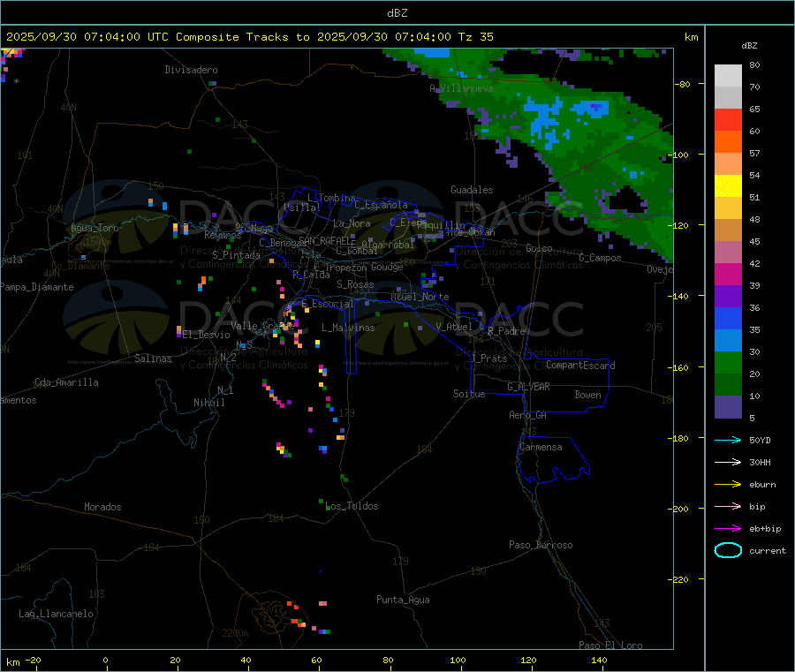The height and width of the screenshot is (672, 795).
Task: Click the 80 dBZ color swatch
Action: coord(728,76)
